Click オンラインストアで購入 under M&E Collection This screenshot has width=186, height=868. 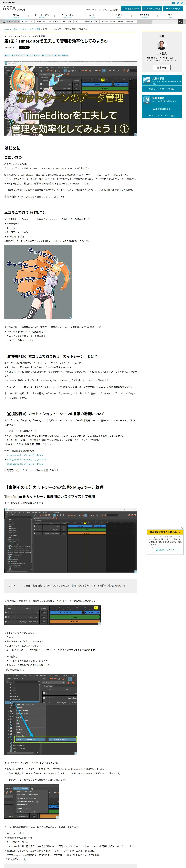coord(162,89)
